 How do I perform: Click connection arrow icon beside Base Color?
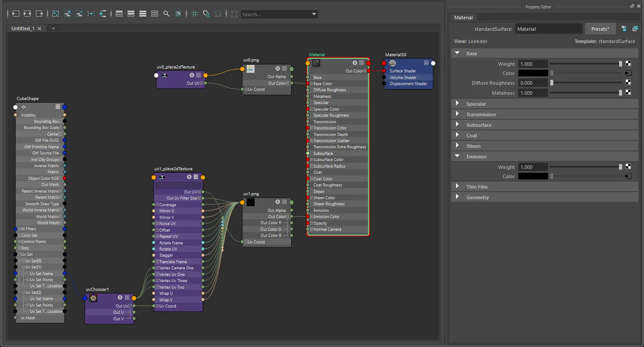click(x=628, y=73)
